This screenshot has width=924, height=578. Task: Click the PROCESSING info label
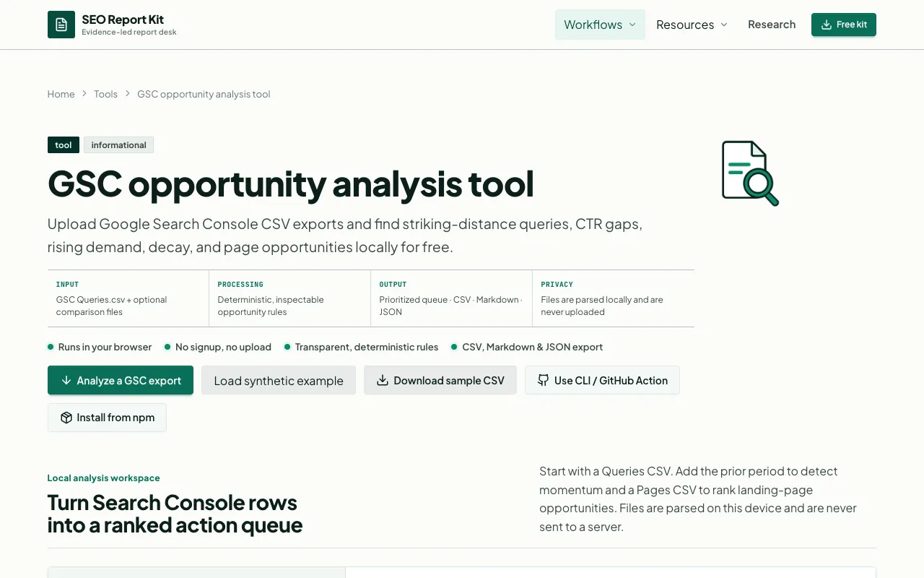pyautogui.click(x=240, y=285)
